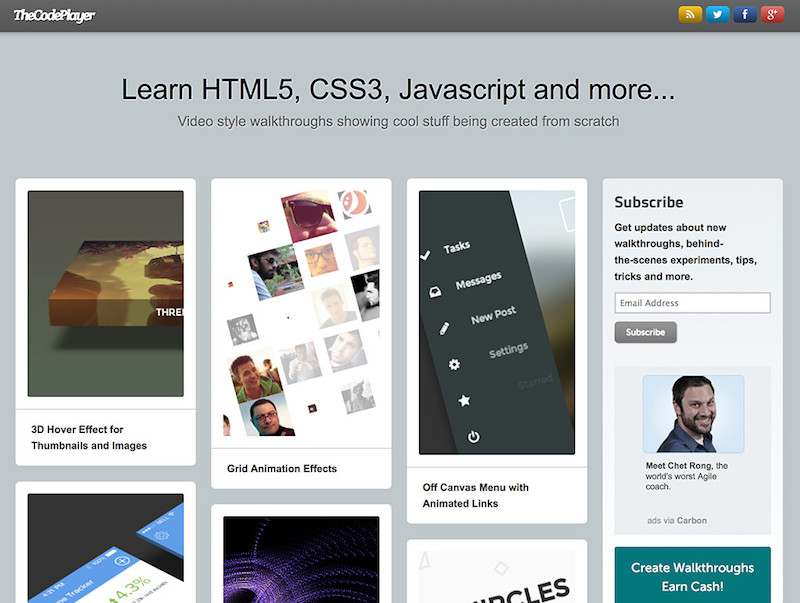Open the Chet Rong ad photo
The height and width of the screenshot is (603, 800).
(x=693, y=414)
